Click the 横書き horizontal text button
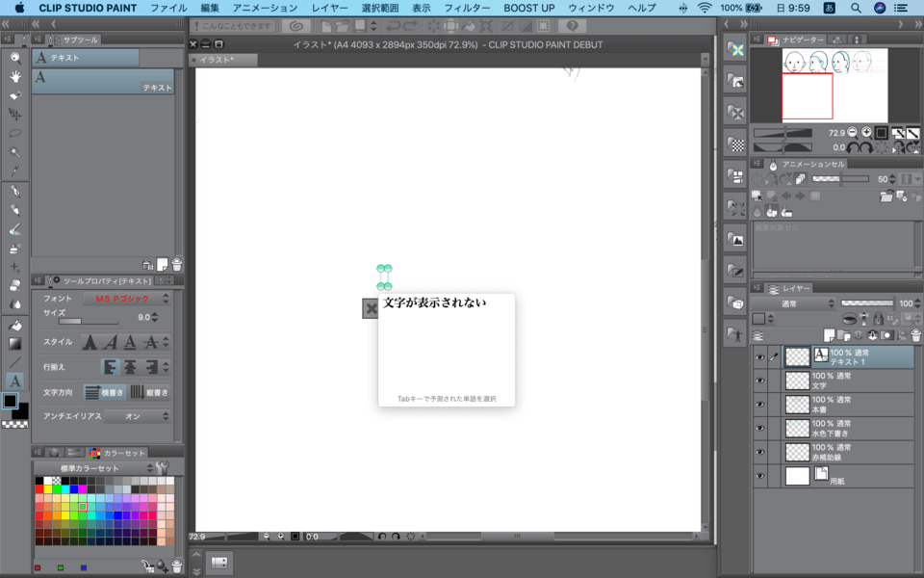Viewport: 924px width, 578px height. point(105,392)
